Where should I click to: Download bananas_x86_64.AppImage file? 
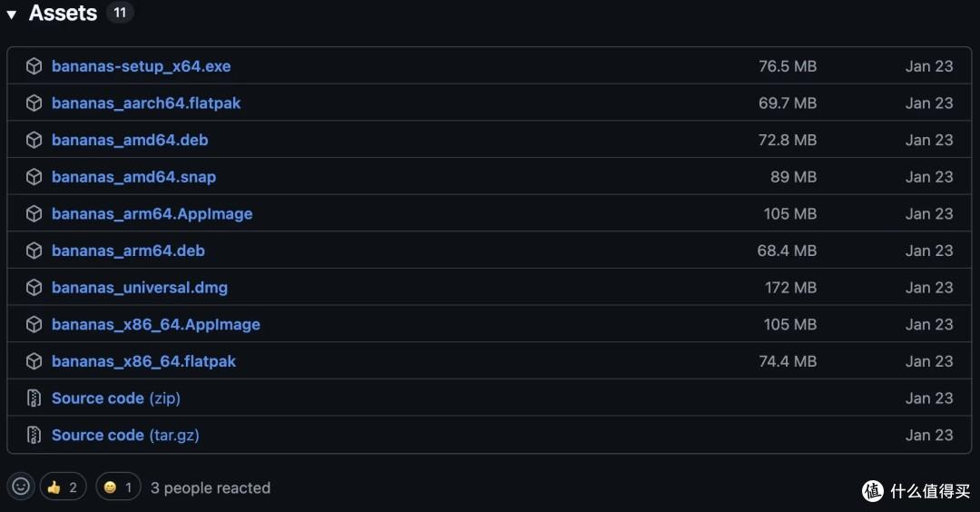point(156,325)
